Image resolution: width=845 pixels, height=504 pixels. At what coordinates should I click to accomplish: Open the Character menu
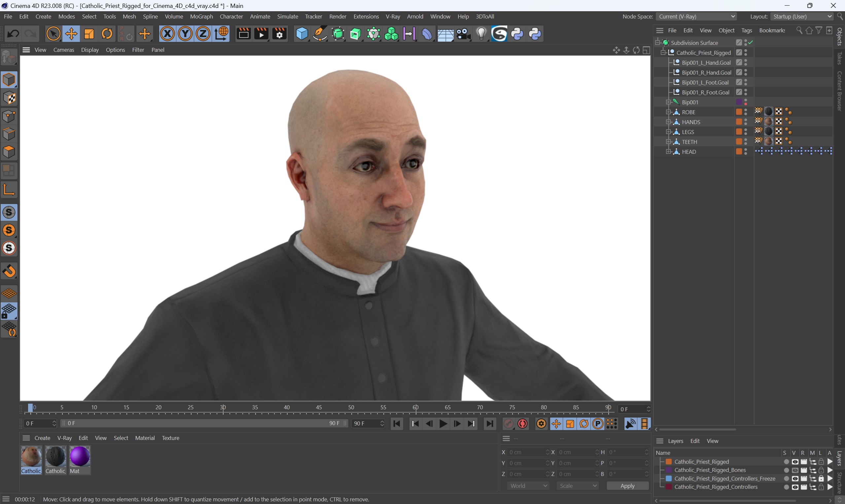click(x=231, y=16)
